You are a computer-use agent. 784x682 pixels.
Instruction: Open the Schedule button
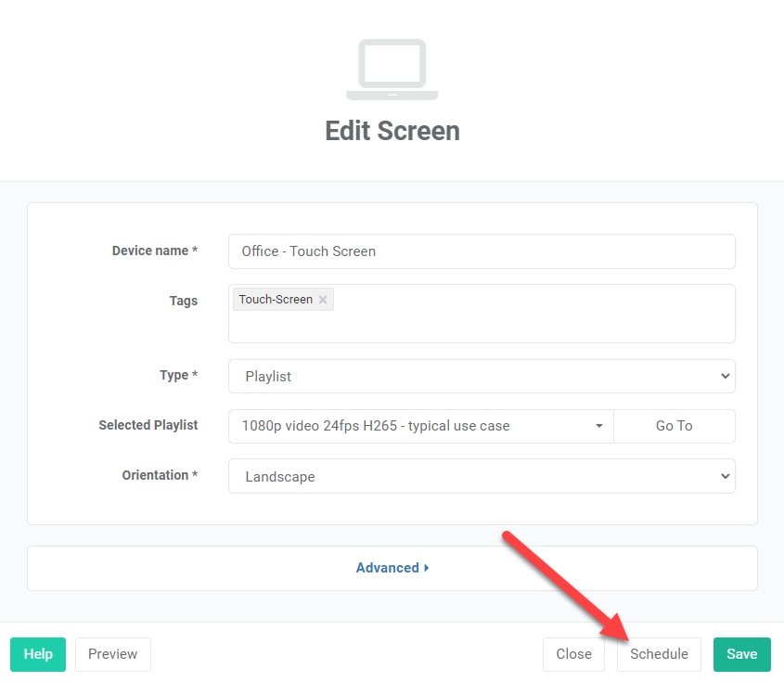(659, 654)
